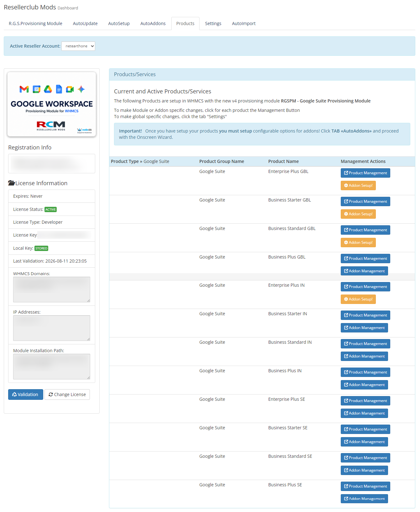Open Addon Management for Business Starter IN
This screenshot has width=420, height=512.
[364, 328]
